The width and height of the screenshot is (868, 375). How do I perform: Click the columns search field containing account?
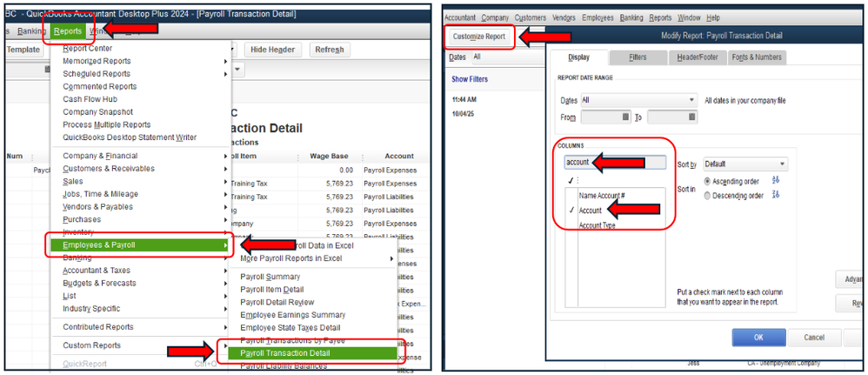[615, 163]
